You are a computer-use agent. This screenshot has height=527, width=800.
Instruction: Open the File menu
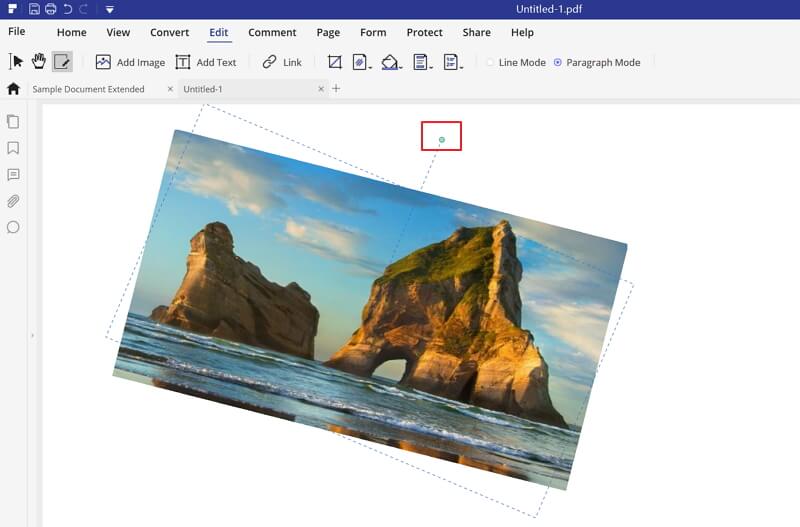point(16,32)
